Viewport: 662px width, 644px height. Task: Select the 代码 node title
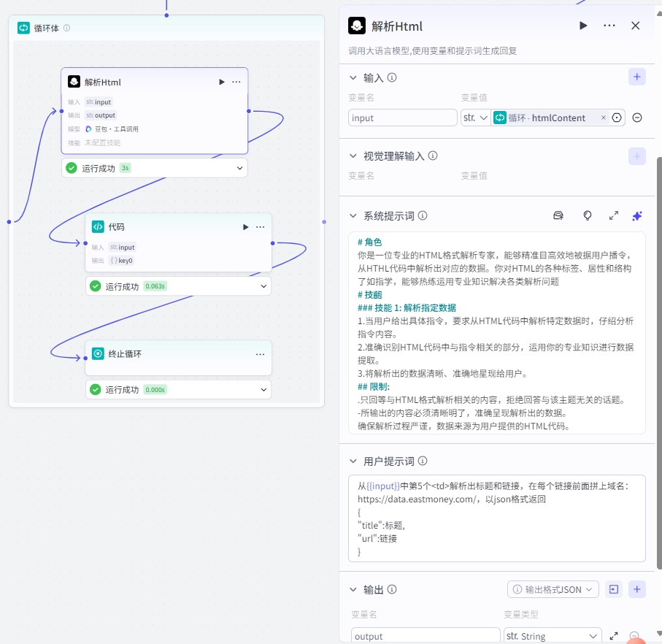pyautogui.click(x=117, y=227)
